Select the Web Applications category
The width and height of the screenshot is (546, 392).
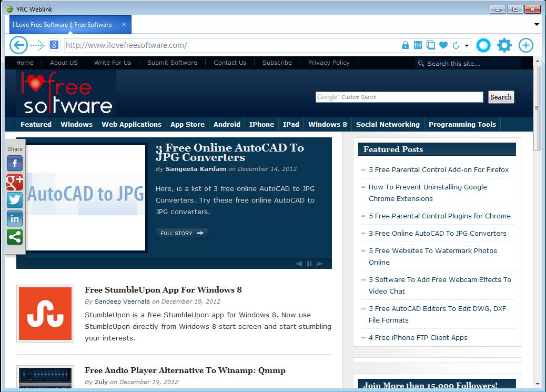(132, 124)
